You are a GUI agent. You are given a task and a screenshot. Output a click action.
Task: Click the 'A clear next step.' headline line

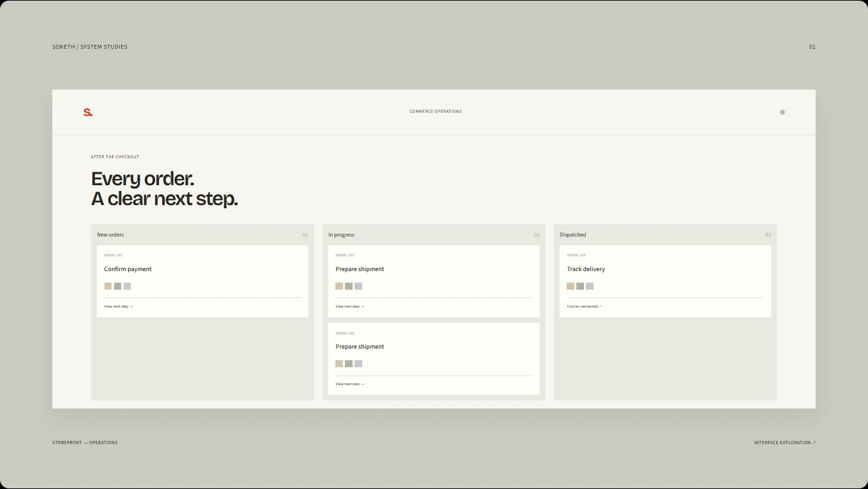164,199
